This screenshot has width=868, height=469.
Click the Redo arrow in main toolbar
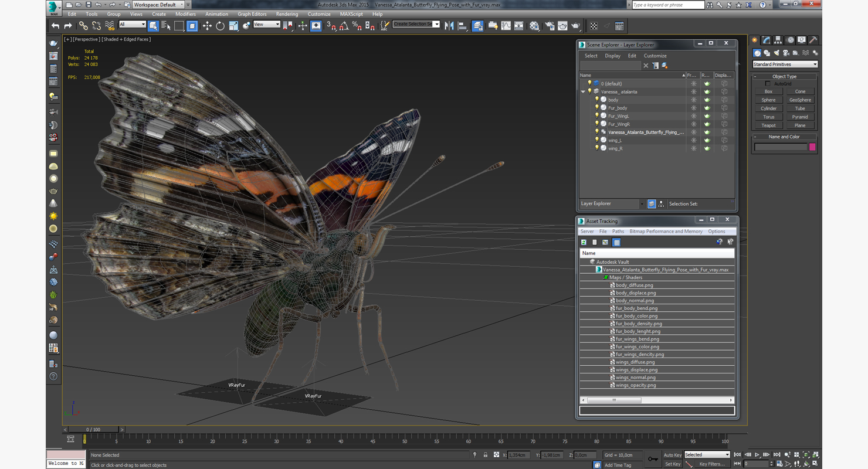68,26
